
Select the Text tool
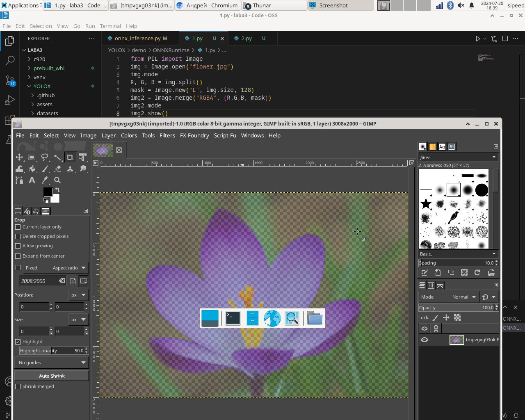pyautogui.click(x=32, y=180)
